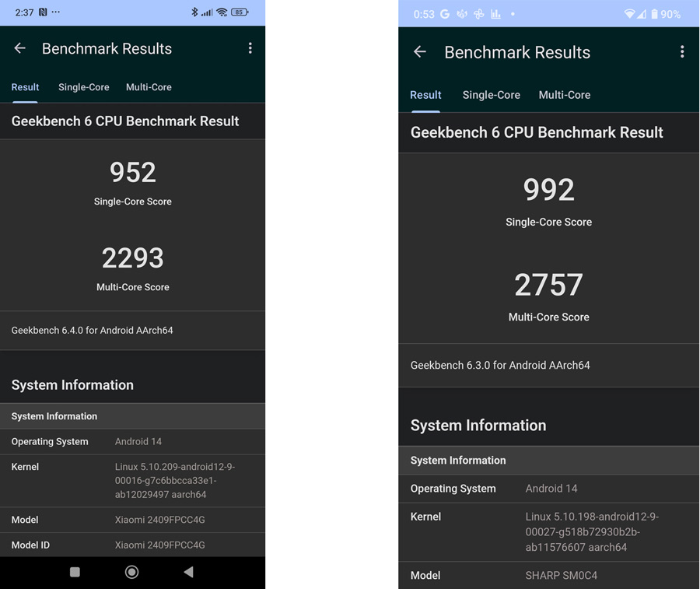This screenshot has height=589, width=700.
Task: Tap Operating System label on the SHARP screen
Action: click(453, 489)
